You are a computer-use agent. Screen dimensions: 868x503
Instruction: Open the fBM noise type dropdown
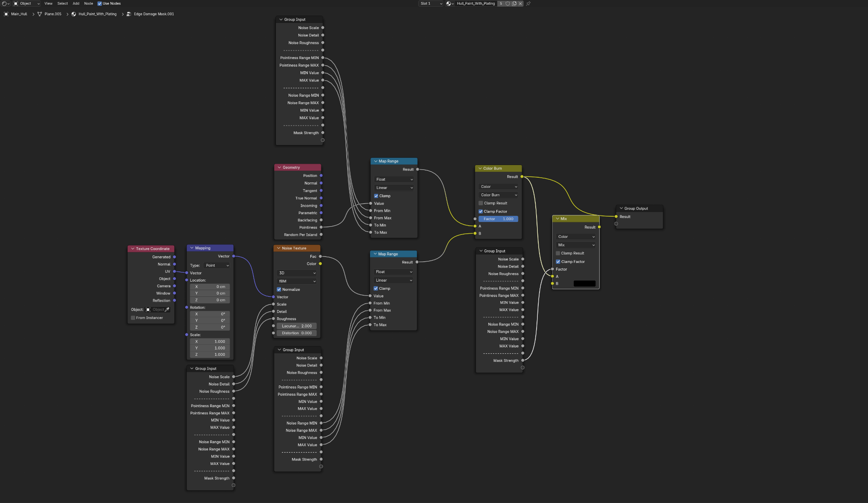297,281
